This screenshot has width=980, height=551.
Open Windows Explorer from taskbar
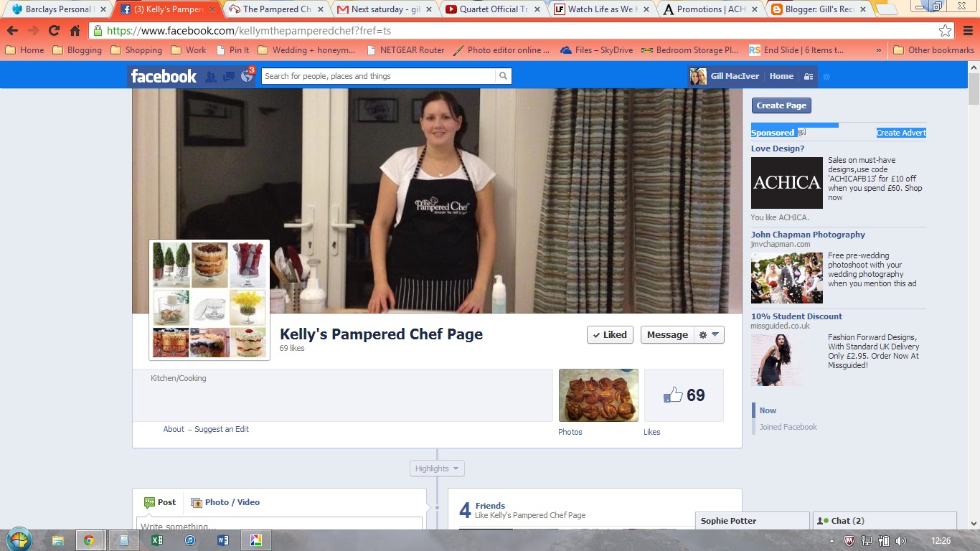click(x=58, y=540)
